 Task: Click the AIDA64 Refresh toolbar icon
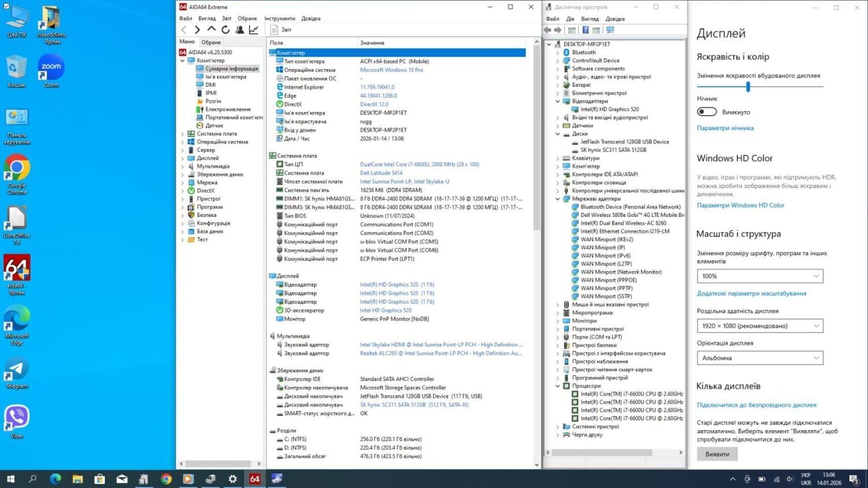click(226, 29)
